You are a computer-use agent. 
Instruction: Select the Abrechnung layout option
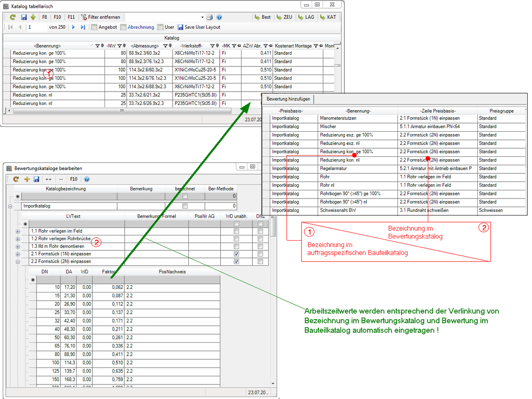point(137,27)
